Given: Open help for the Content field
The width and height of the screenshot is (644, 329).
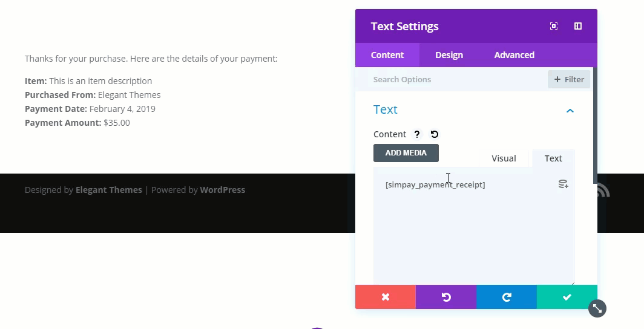Looking at the screenshot, I should coord(417,134).
